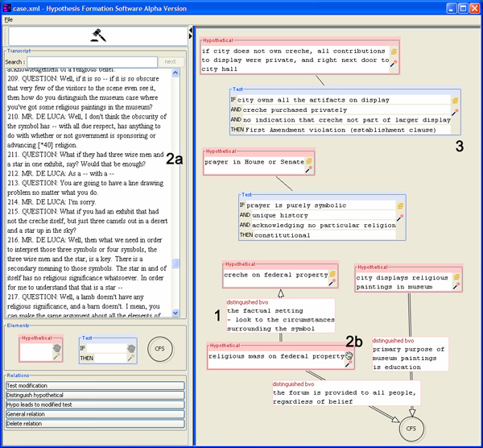Click the hand icon in the Elements Hypothetical template
The width and height of the screenshot is (483, 448).
click(57, 348)
